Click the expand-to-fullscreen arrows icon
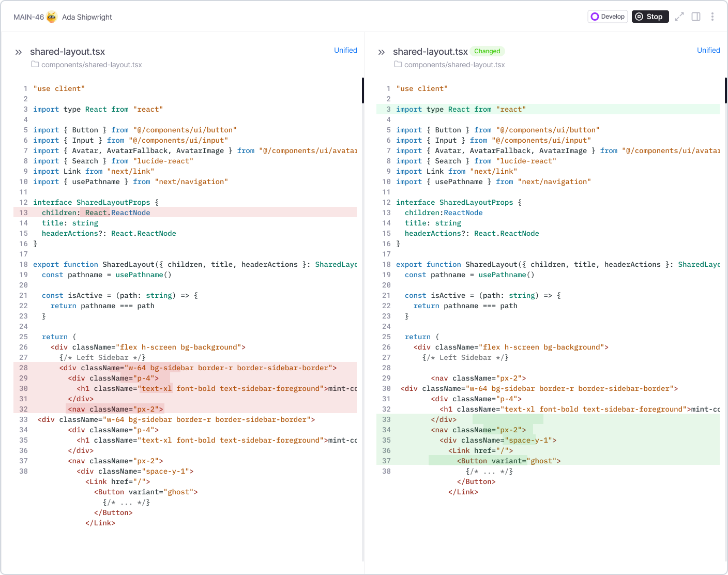The image size is (728, 575). (679, 17)
